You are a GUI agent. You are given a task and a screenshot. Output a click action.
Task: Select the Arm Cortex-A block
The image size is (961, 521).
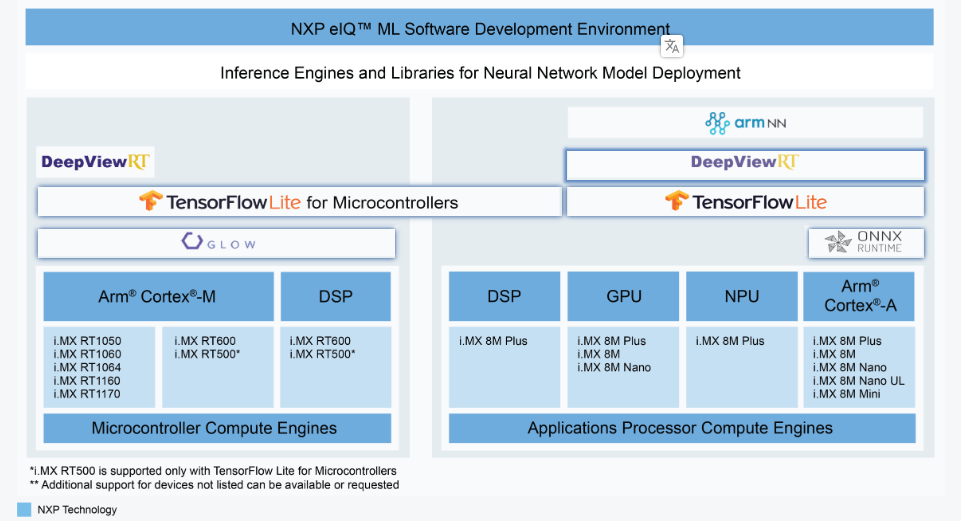coord(859,297)
